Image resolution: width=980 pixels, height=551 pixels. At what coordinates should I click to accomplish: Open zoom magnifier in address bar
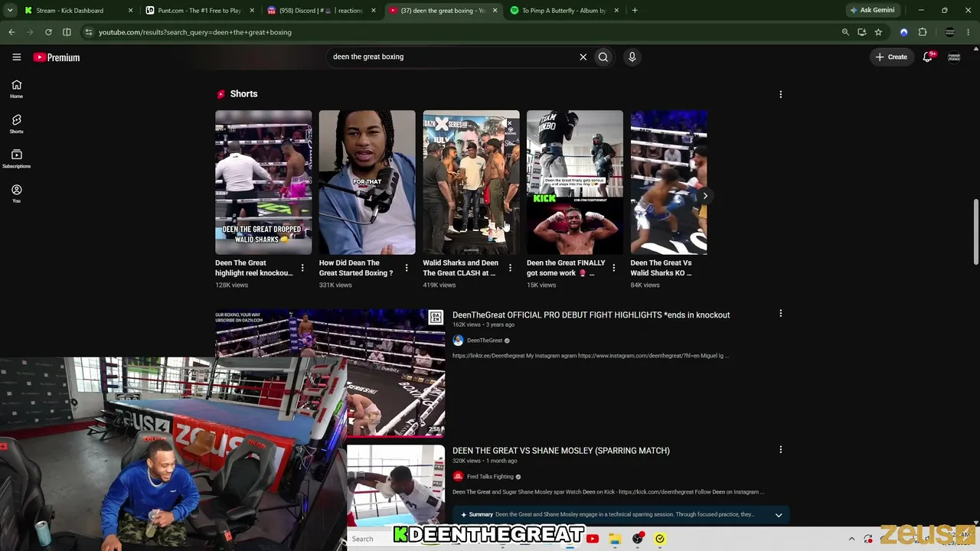(x=845, y=32)
